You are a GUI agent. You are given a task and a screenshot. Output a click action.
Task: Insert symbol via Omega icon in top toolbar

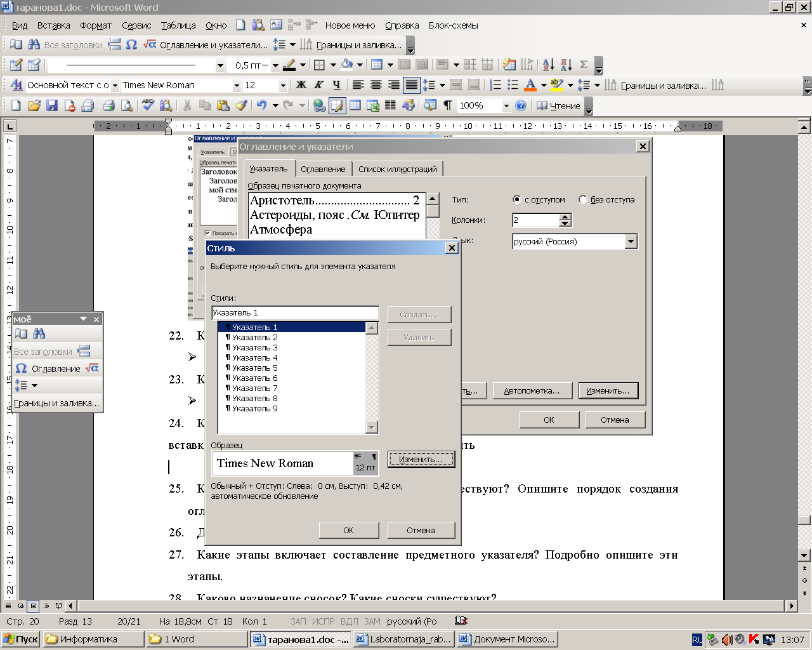[x=131, y=44]
